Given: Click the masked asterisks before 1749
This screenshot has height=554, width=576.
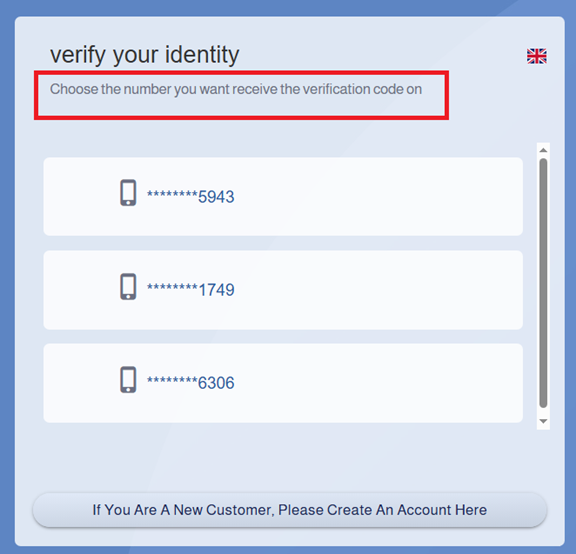Looking at the screenshot, I should pyautogui.click(x=172, y=288).
